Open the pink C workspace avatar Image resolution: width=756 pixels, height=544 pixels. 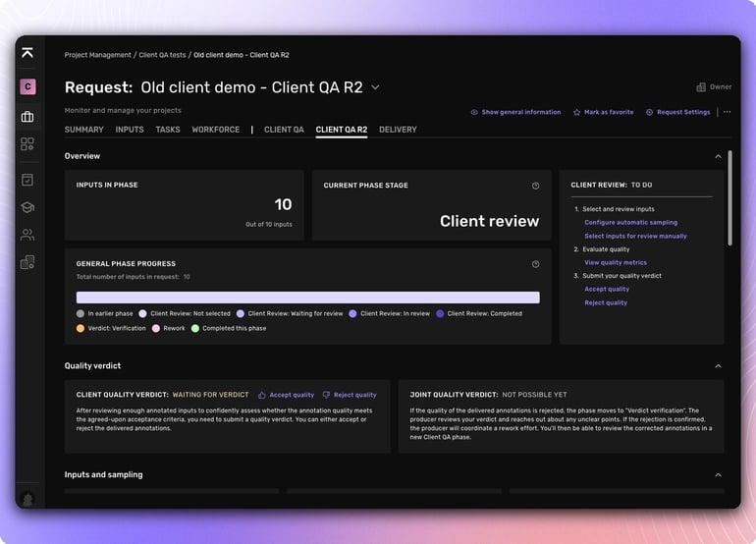27,86
